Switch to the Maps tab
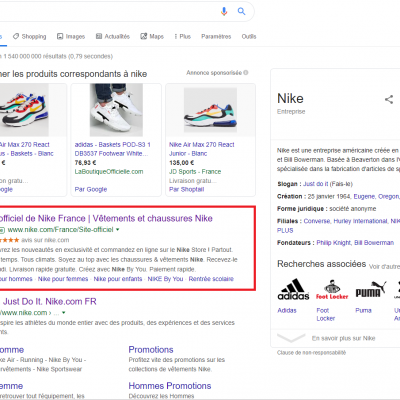 (x=152, y=36)
